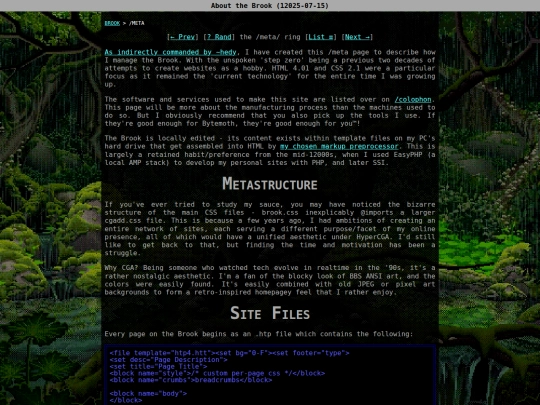Click the code line 'set title="Page Title"'

coord(158,366)
